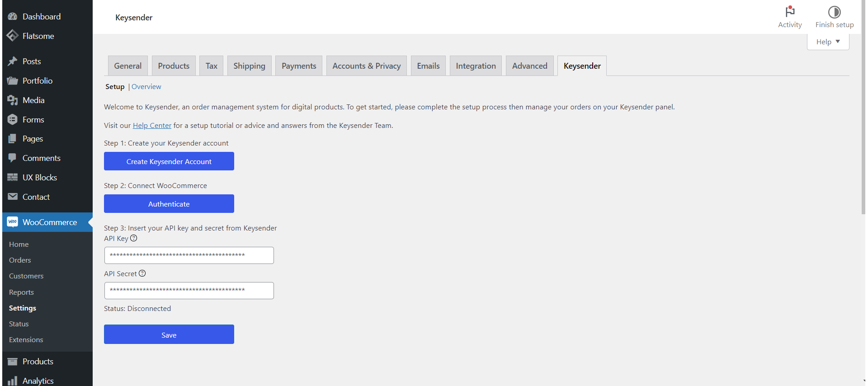Image resolution: width=868 pixels, height=386 pixels.
Task: Click the API Secret help question icon
Action: click(x=142, y=273)
